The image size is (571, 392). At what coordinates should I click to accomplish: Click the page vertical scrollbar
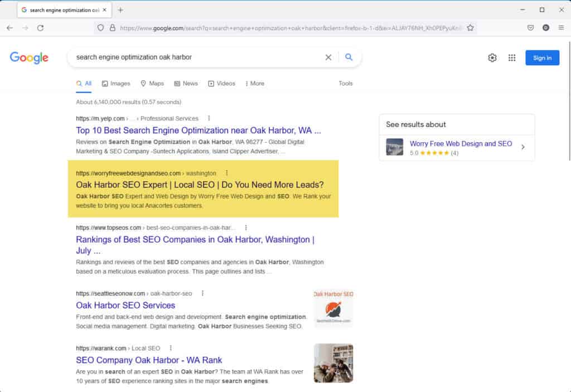tap(569, 101)
